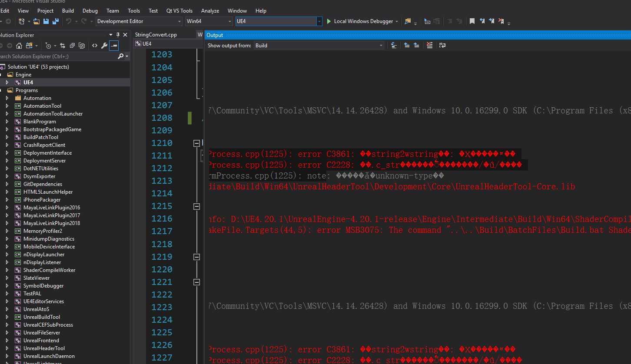This screenshot has height=364, width=631.
Task: Click the Start debugging green play icon
Action: (x=329, y=21)
